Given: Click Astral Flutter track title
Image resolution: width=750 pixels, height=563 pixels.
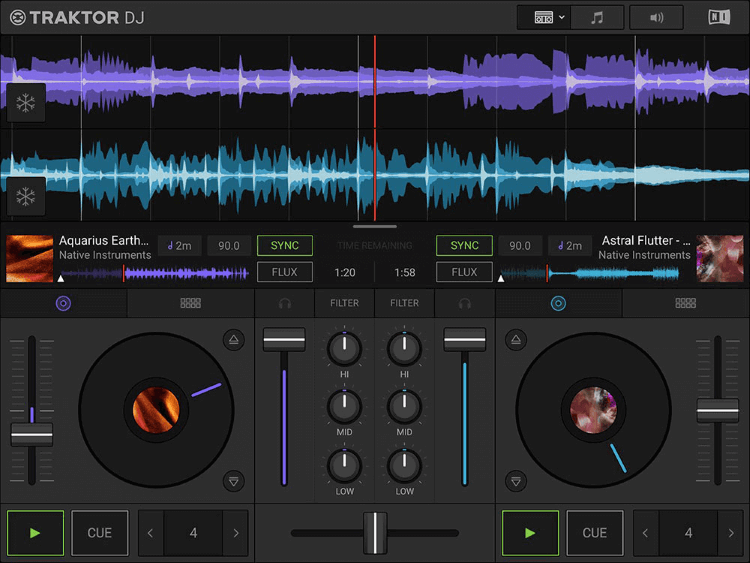Looking at the screenshot, I should point(646,240).
